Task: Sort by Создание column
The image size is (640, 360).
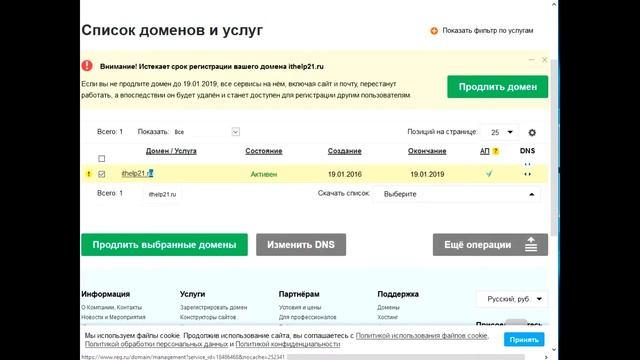Action: [x=344, y=151]
